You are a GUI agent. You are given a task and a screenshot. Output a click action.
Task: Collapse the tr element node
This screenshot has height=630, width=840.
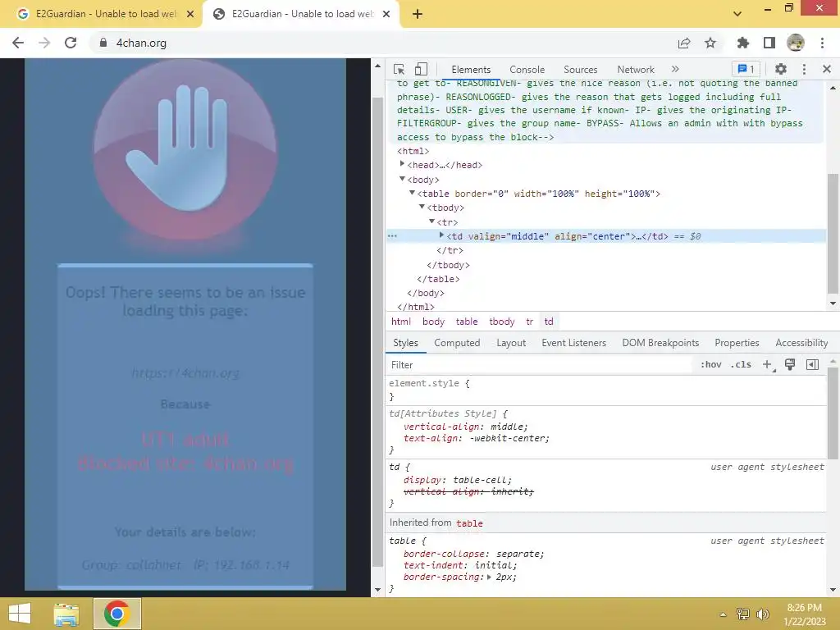point(431,221)
